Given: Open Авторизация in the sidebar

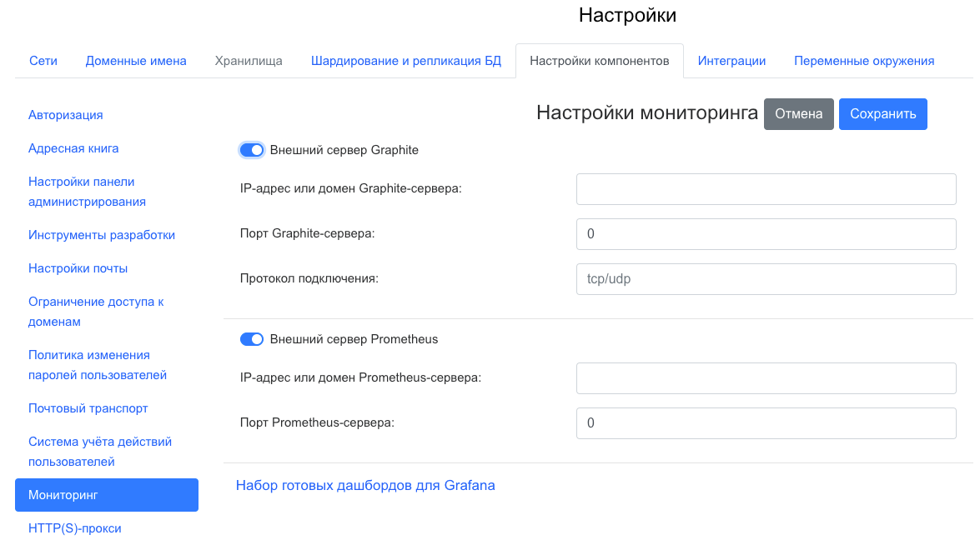Looking at the screenshot, I should point(66,115).
